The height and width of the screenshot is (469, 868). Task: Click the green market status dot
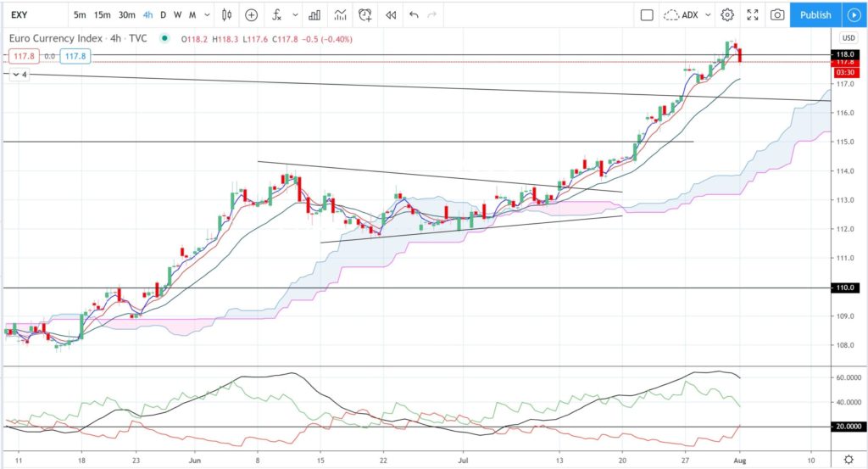(x=164, y=38)
